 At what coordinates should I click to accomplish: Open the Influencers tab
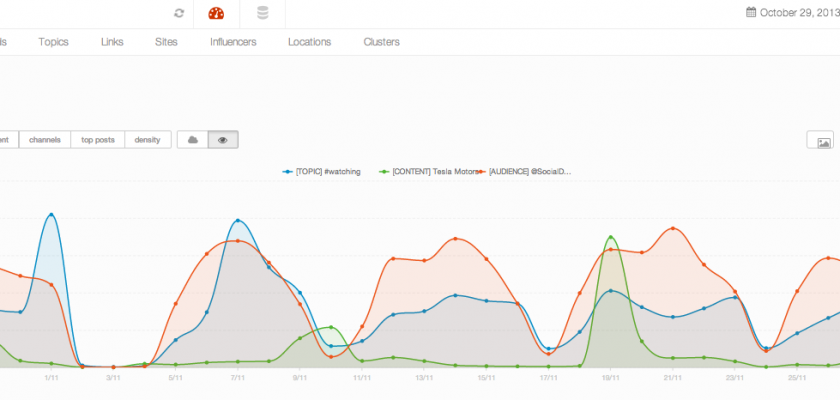click(233, 42)
